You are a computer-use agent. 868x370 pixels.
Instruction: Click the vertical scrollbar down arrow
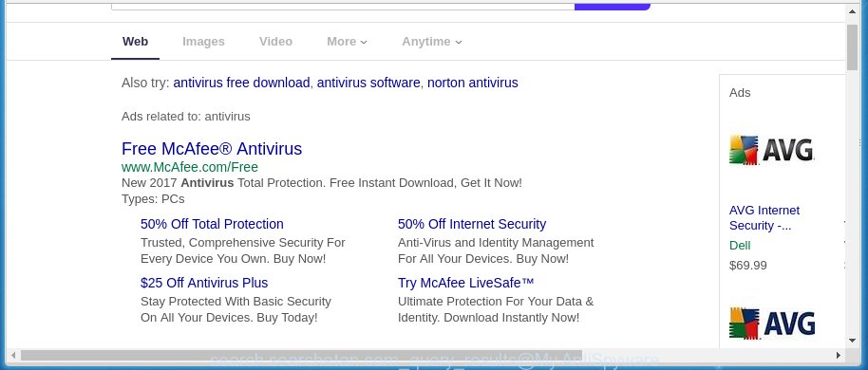pyautogui.click(x=852, y=341)
